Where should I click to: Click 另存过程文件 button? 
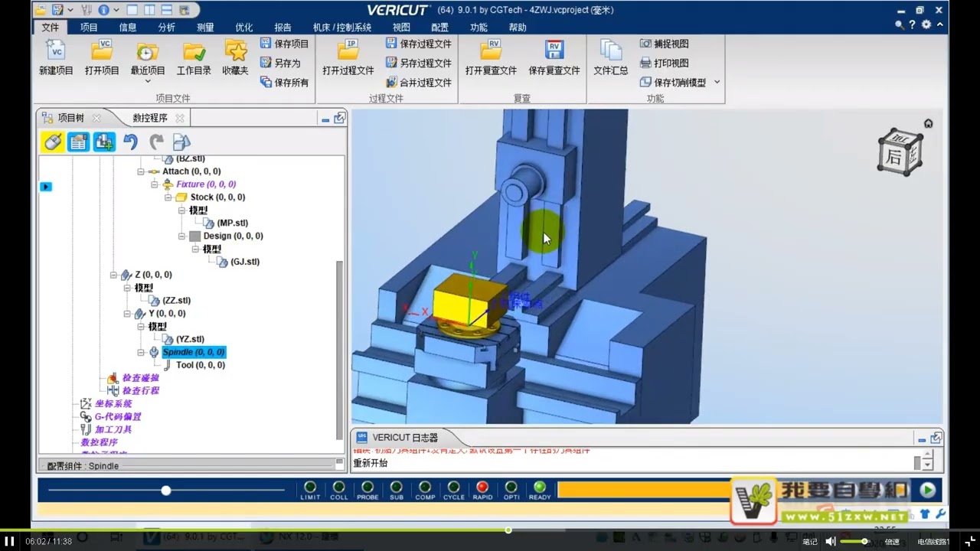419,63
